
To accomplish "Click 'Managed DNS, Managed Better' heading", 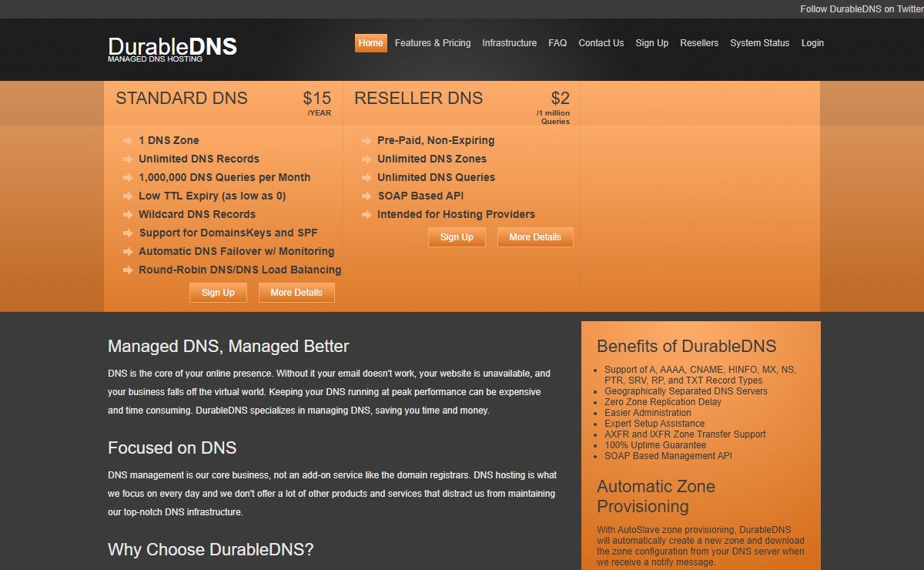I will click(229, 347).
